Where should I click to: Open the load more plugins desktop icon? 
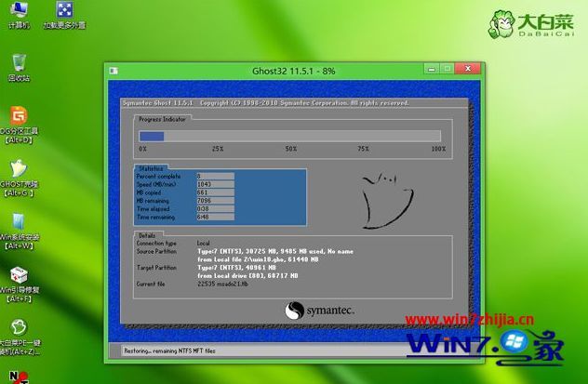click(64, 14)
